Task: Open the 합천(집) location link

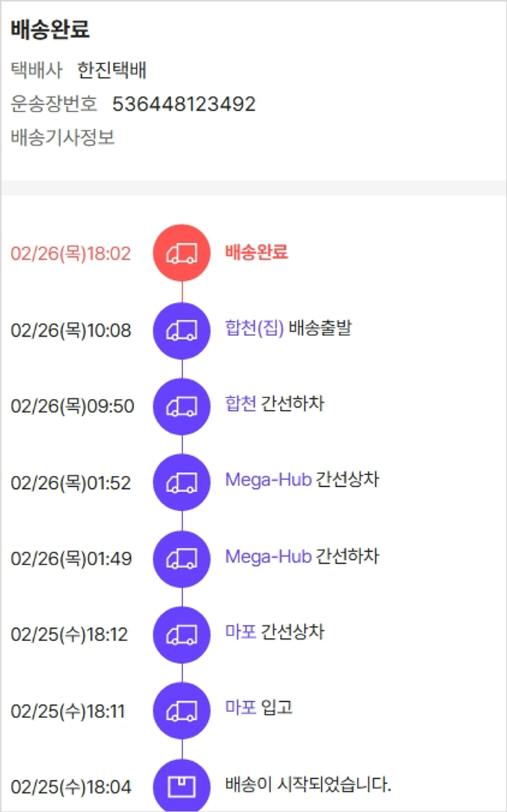Action: pyautogui.click(x=254, y=329)
